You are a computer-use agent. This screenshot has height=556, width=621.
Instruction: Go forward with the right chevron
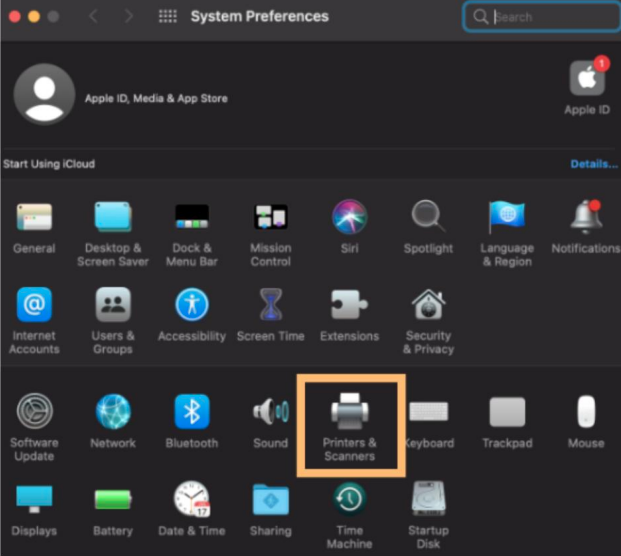(128, 16)
